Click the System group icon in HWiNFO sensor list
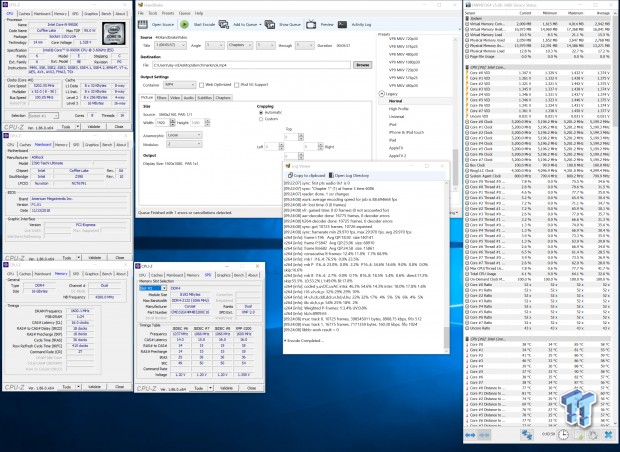 click(x=467, y=19)
